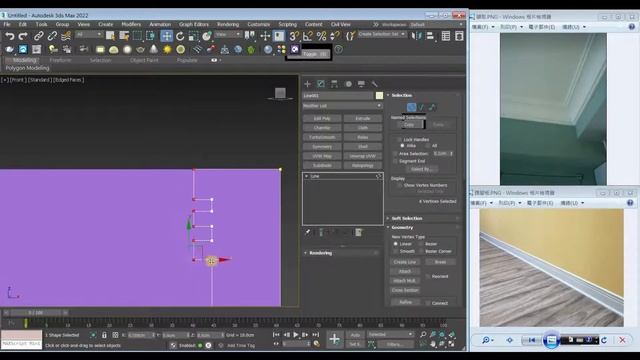The height and width of the screenshot is (360, 640).
Task: Click the Undo arrow in the toolbar
Action: [x=9, y=36]
